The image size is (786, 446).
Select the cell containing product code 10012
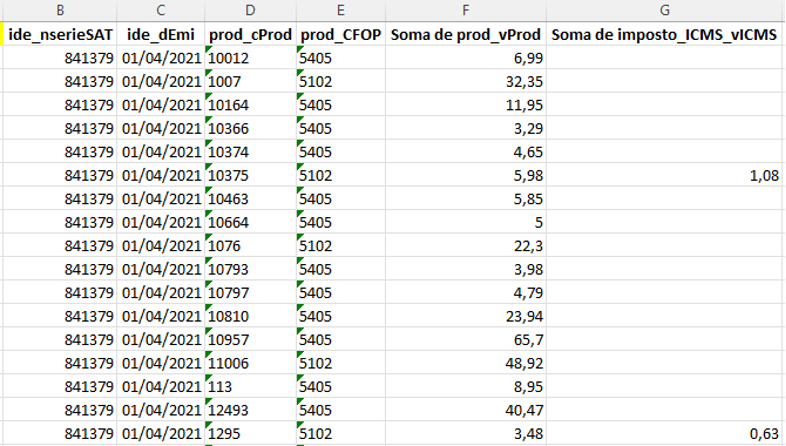coord(251,58)
